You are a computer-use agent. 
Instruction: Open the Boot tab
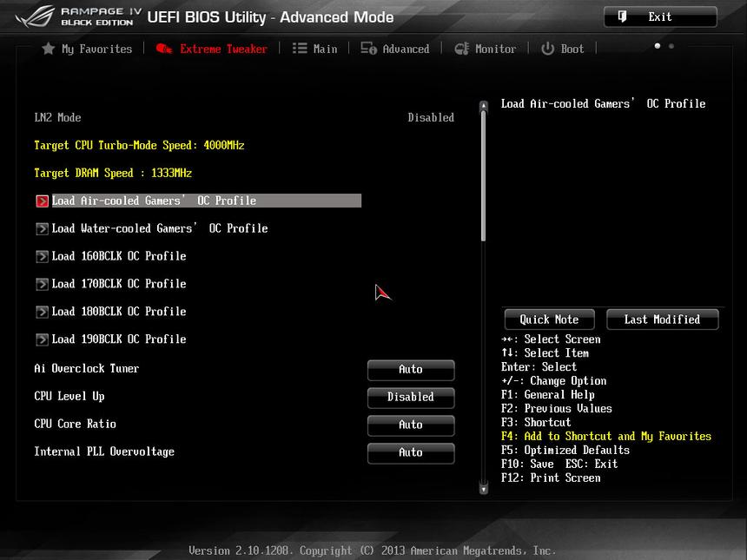pos(572,49)
